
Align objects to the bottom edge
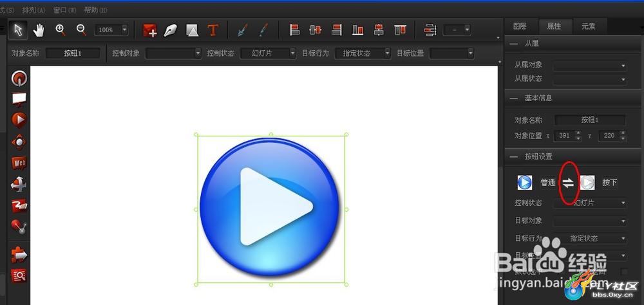357,30
